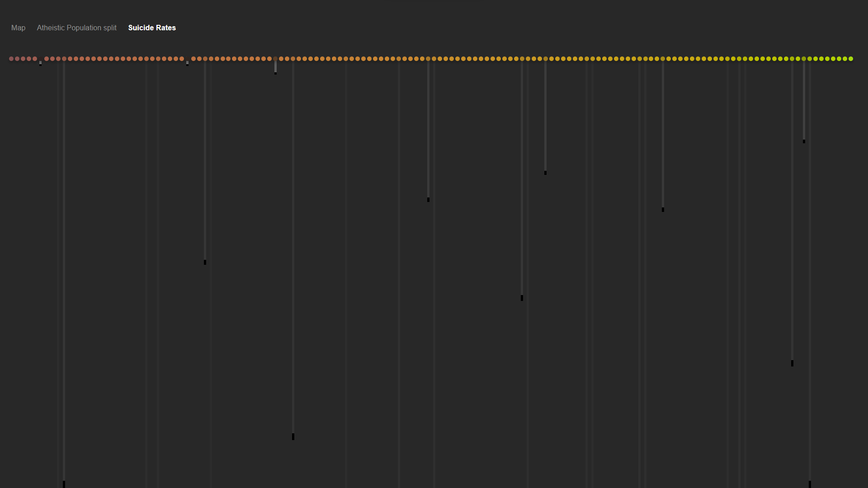Click the brown dot atop the shortest visible bar

point(275,59)
